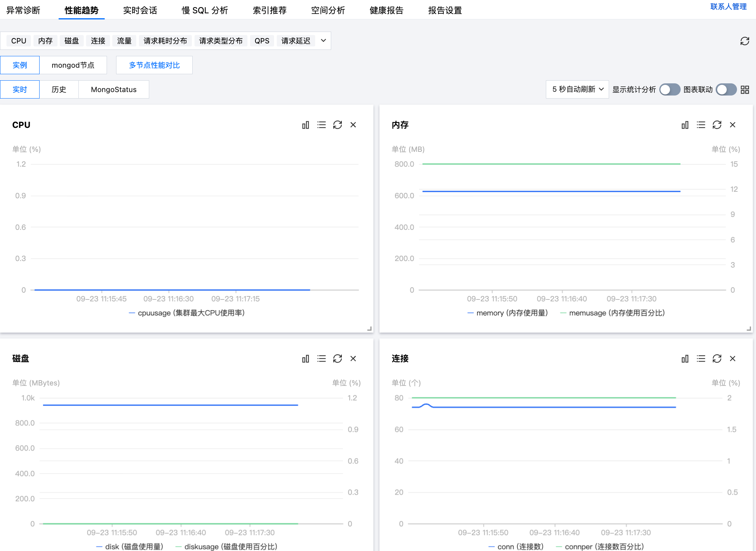Open the 5 秒自动刷新 dropdown
This screenshot has height=551, width=756.
click(577, 89)
